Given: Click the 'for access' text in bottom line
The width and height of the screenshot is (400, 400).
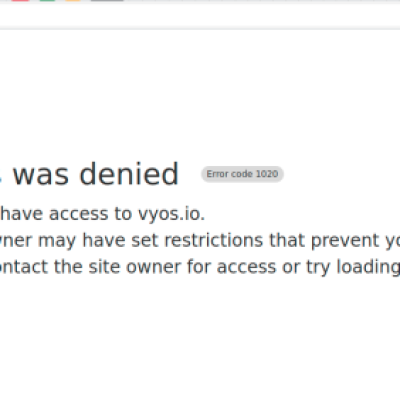Looking at the screenshot, I should click(x=231, y=267).
